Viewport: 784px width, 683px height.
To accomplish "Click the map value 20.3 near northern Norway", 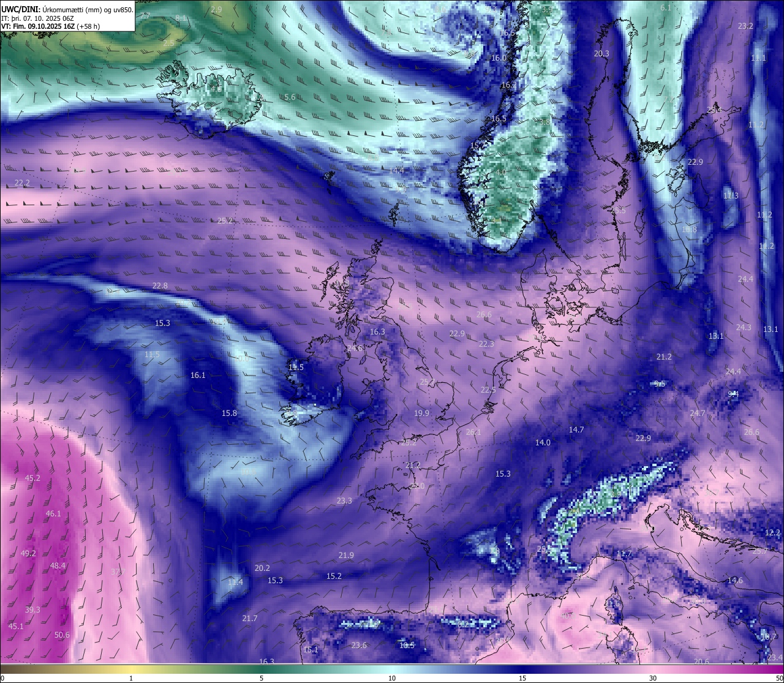I will (601, 53).
